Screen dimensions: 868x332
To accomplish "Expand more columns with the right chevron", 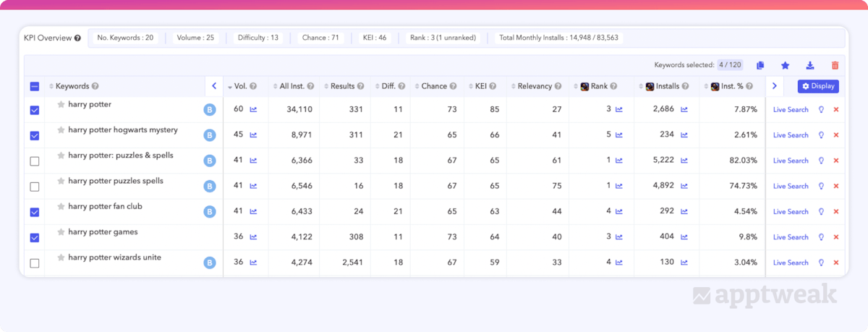I will 774,86.
